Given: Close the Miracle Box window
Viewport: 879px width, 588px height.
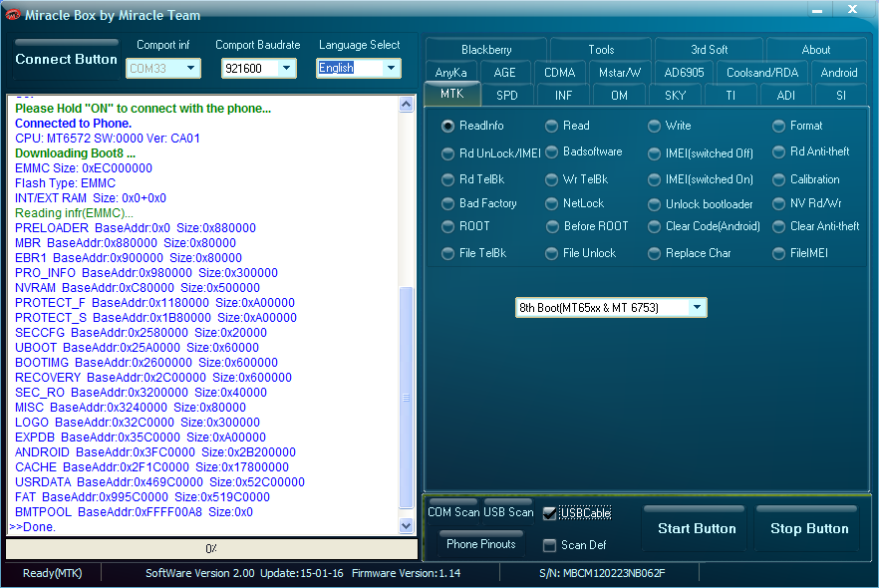Looking at the screenshot, I should 853,9.
